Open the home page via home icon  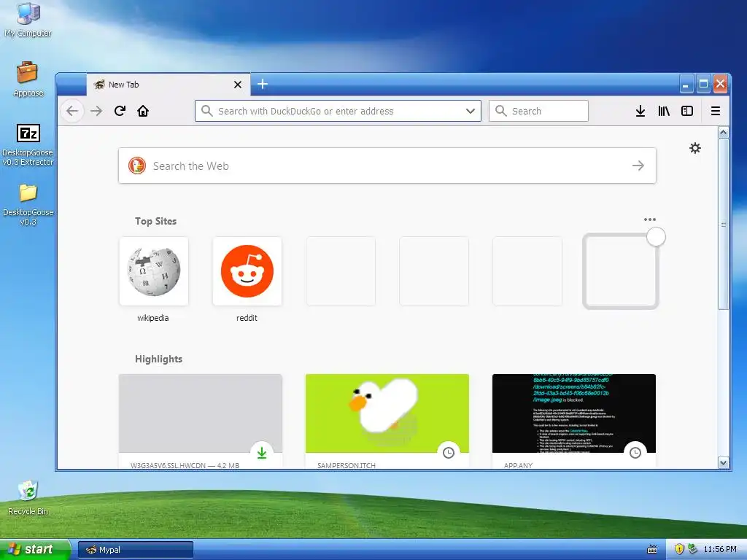(143, 111)
